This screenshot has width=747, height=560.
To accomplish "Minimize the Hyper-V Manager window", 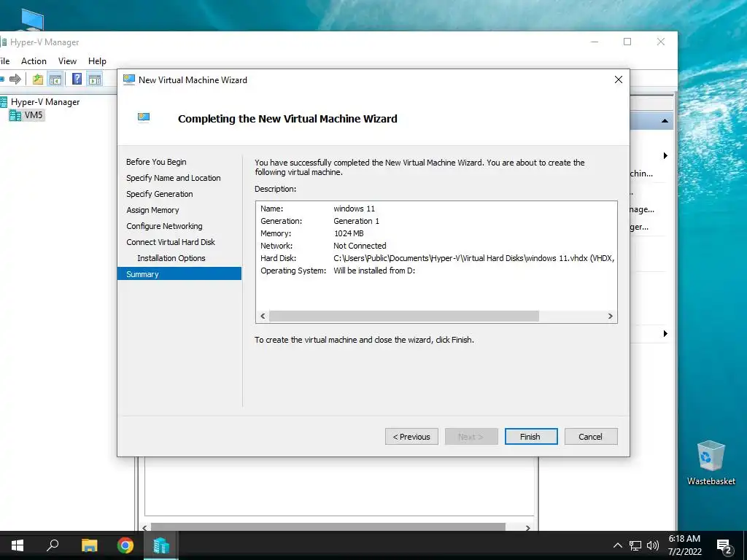I will click(x=595, y=42).
